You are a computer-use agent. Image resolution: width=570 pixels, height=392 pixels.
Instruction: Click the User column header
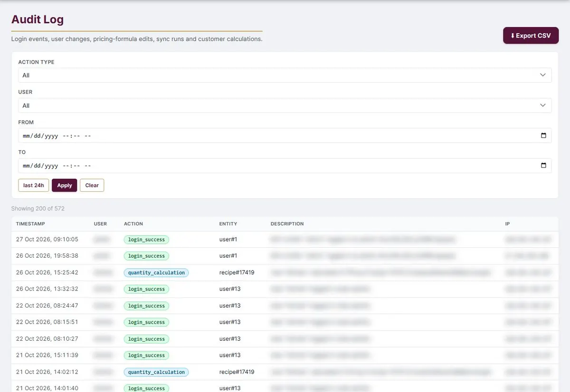click(100, 224)
